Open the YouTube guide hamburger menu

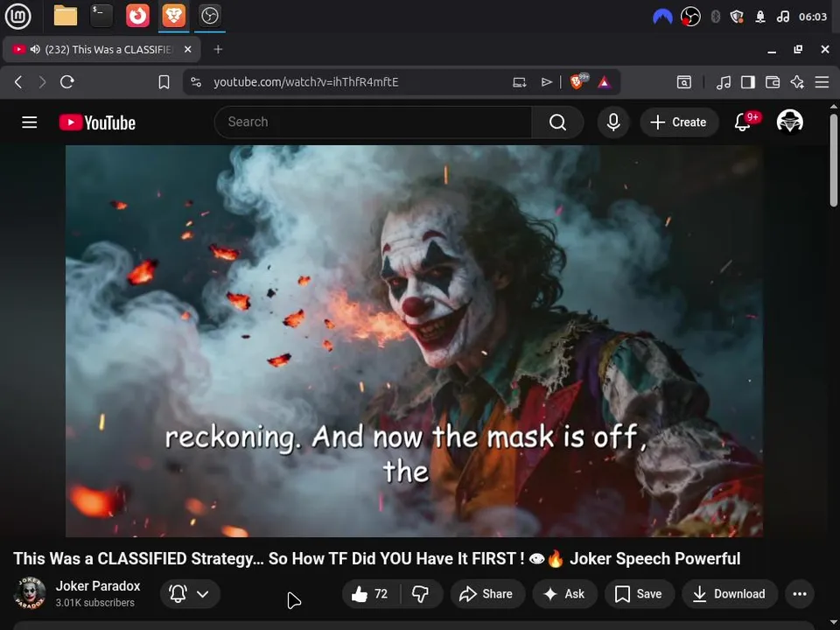coord(30,122)
